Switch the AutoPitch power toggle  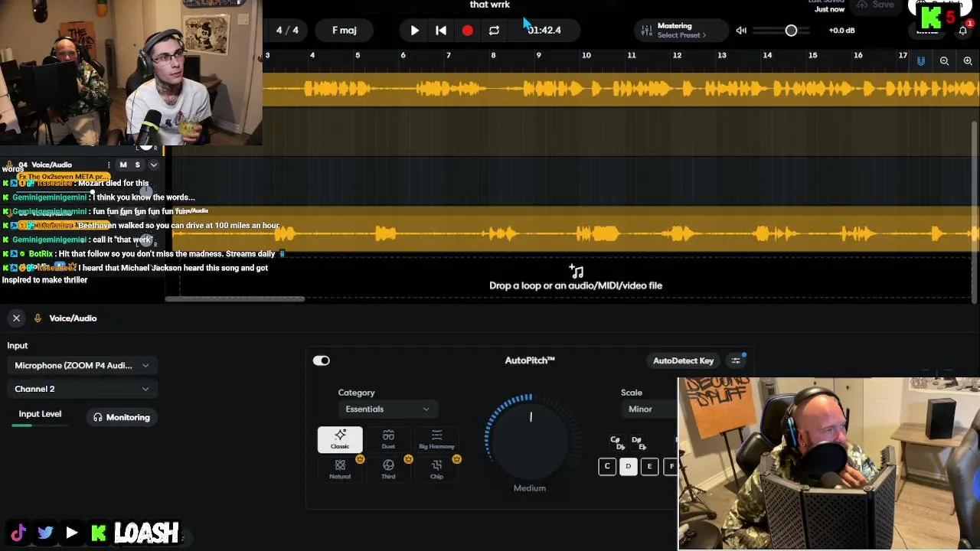pos(321,360)
